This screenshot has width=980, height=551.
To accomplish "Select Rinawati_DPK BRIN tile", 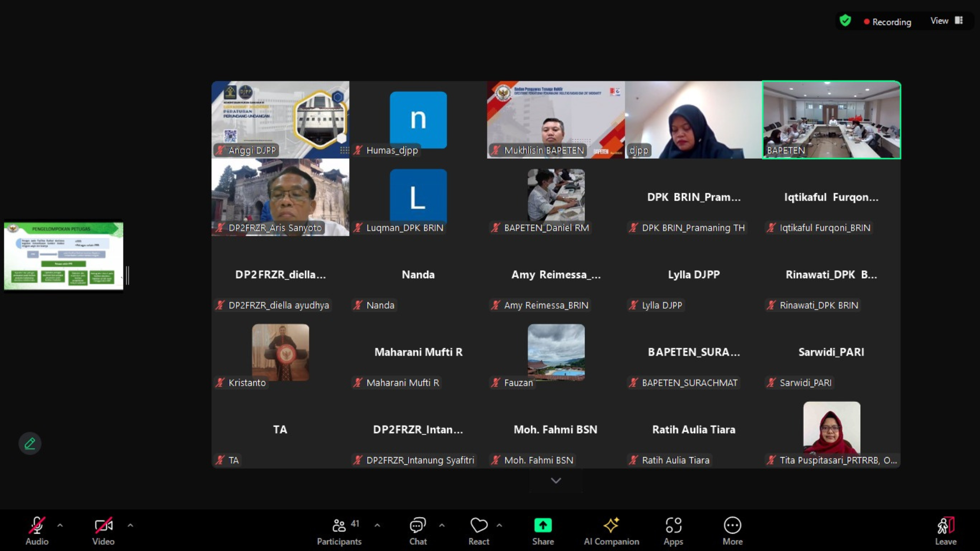I will [x=831, y=274].
